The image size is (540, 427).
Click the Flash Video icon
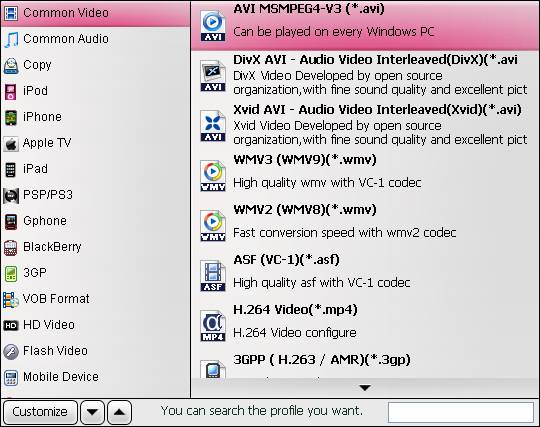[x=11, y=352]
